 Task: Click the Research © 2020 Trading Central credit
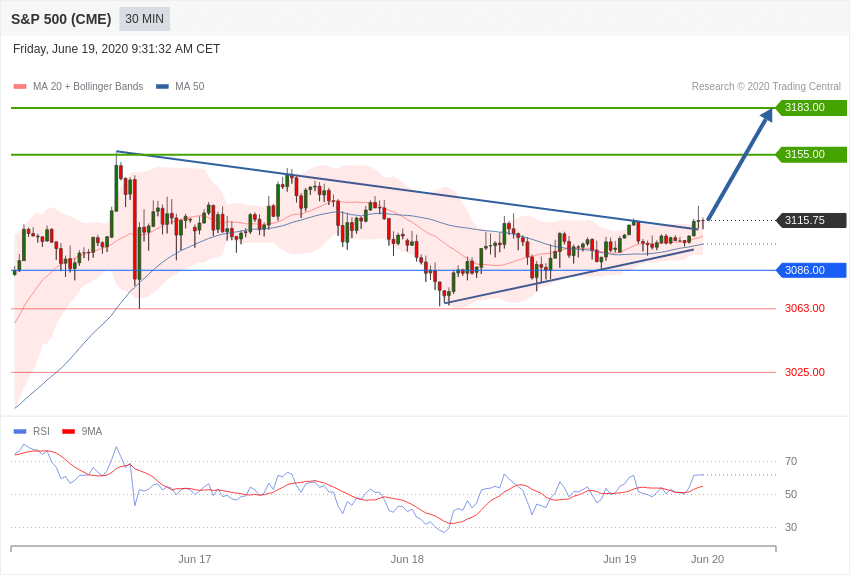pos(766,86)
